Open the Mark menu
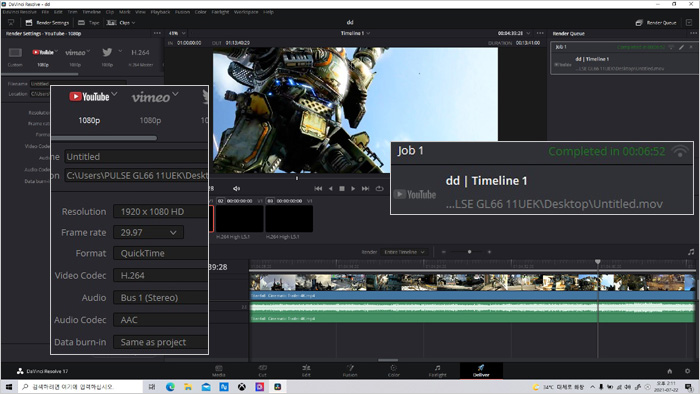Viewport: 700px width, 394px height. [x=125, y=12]
